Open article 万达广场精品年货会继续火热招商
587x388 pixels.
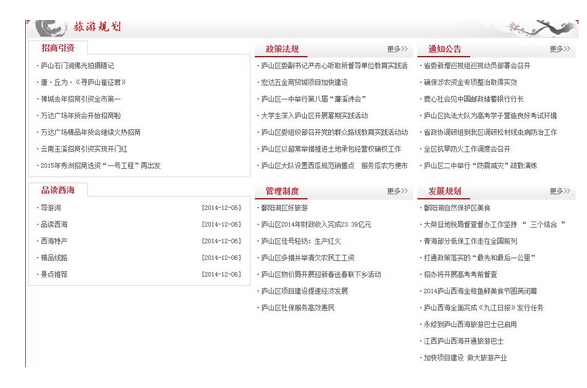[91, 133]
